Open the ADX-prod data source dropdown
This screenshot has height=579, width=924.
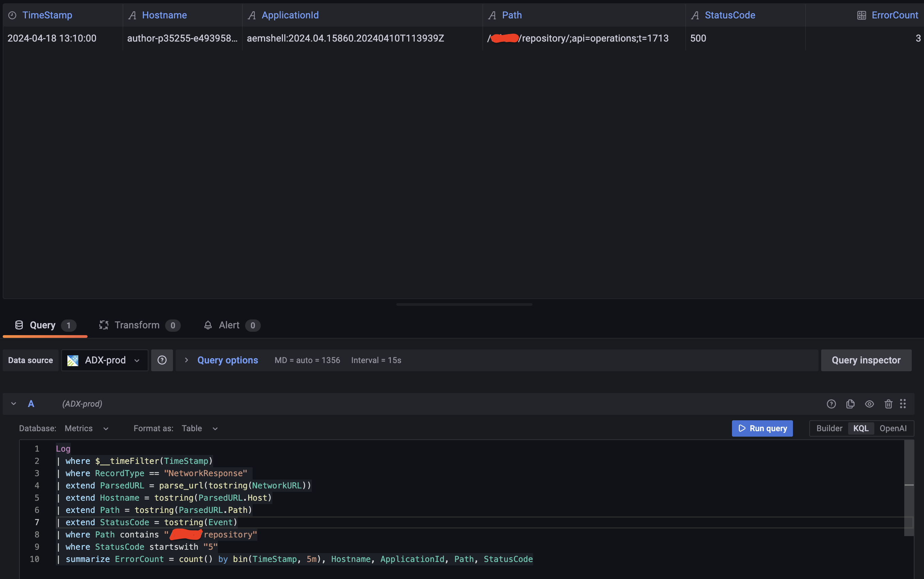click(x=105, y=360)
